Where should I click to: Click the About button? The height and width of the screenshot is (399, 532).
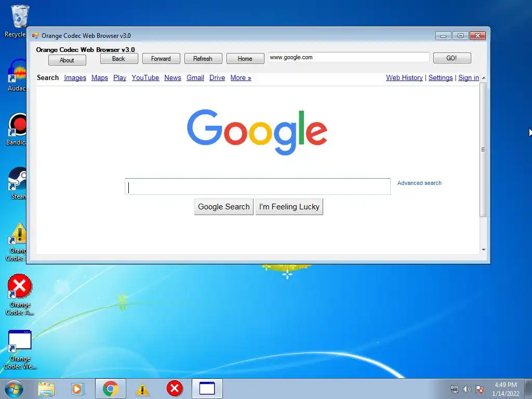pos(67,60)
